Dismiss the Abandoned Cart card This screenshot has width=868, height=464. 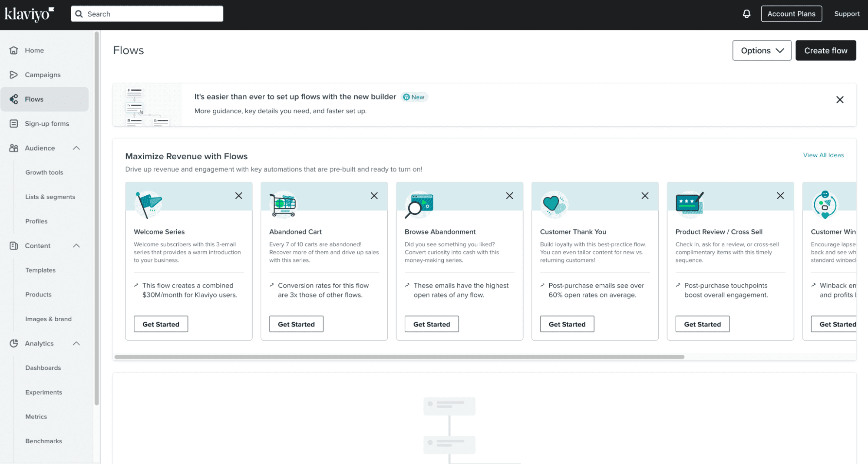[x=374, y=196]
